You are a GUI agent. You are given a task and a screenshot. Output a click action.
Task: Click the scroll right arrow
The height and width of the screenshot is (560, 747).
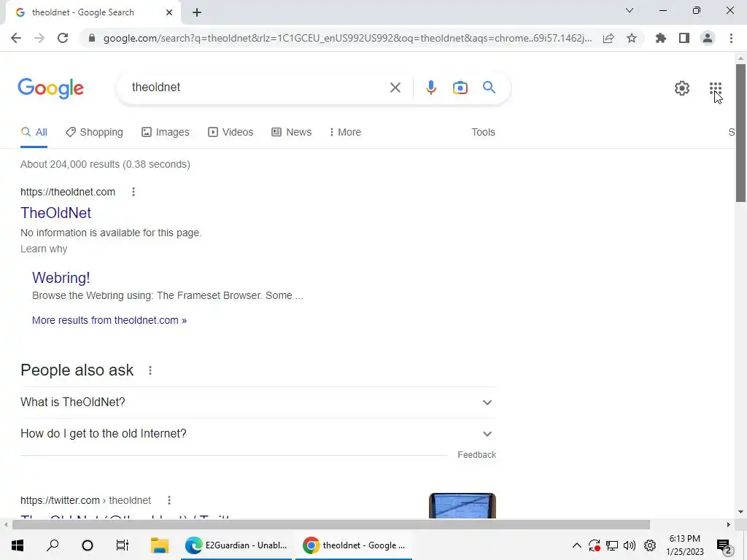pos(729,525)
